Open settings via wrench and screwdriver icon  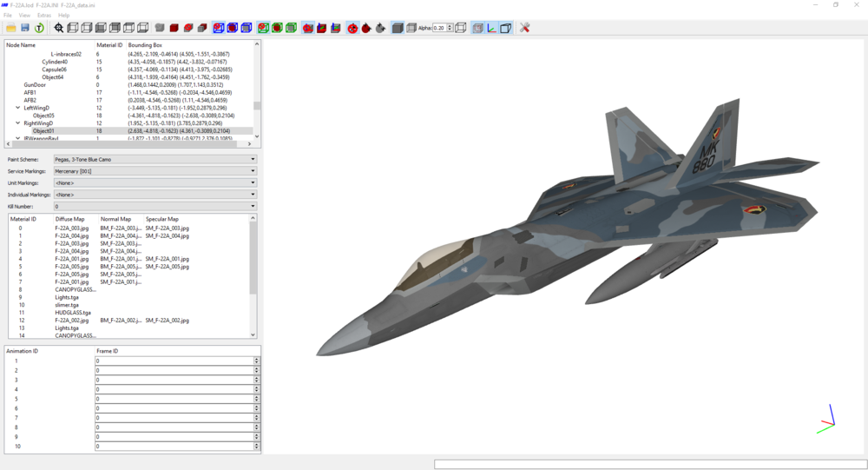point(525,28)
